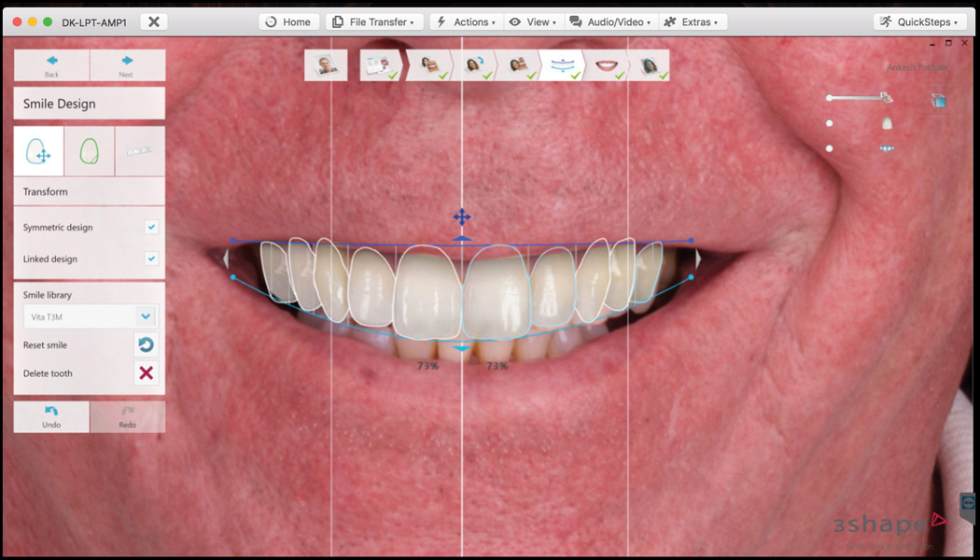Toggle the tooth visibility radio button
The height and width of the screenshot is (560, 980).
click(x=829, y=123)
